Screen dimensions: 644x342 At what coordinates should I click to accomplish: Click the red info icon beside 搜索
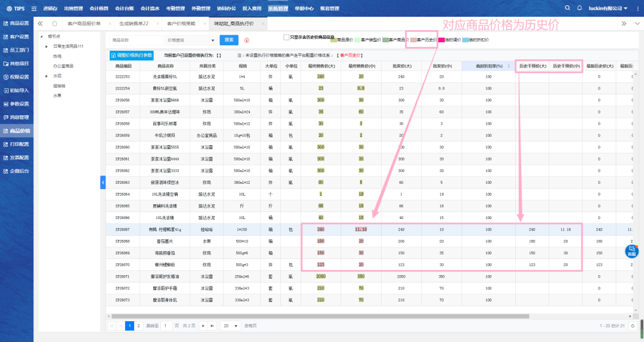click(x=246, y=41)
